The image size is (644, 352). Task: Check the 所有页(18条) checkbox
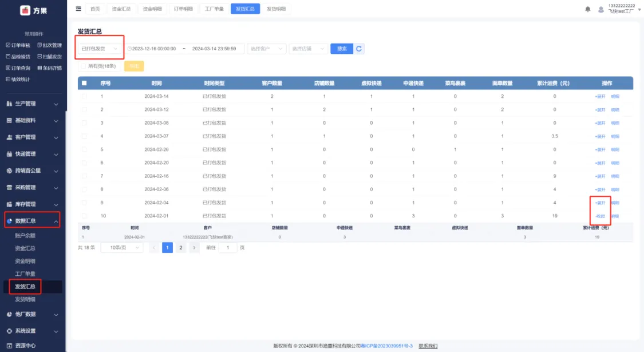click(84, 66)
